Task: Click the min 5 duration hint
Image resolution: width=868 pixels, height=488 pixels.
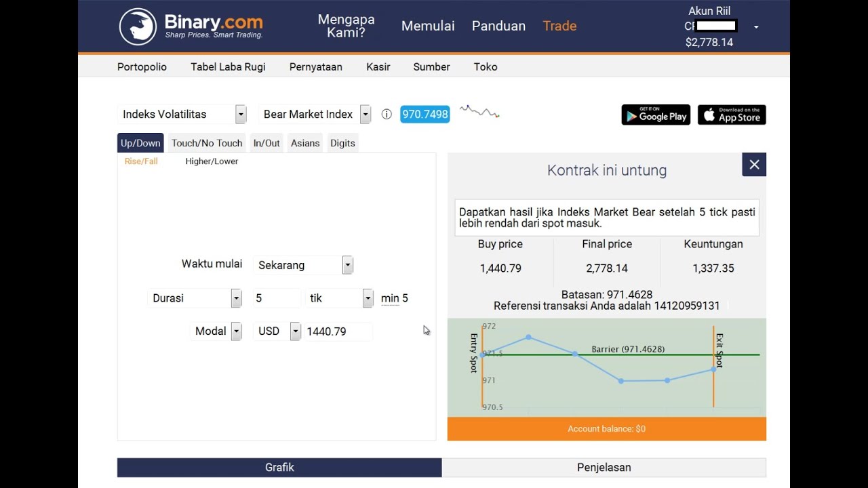Action: (395, 298)
